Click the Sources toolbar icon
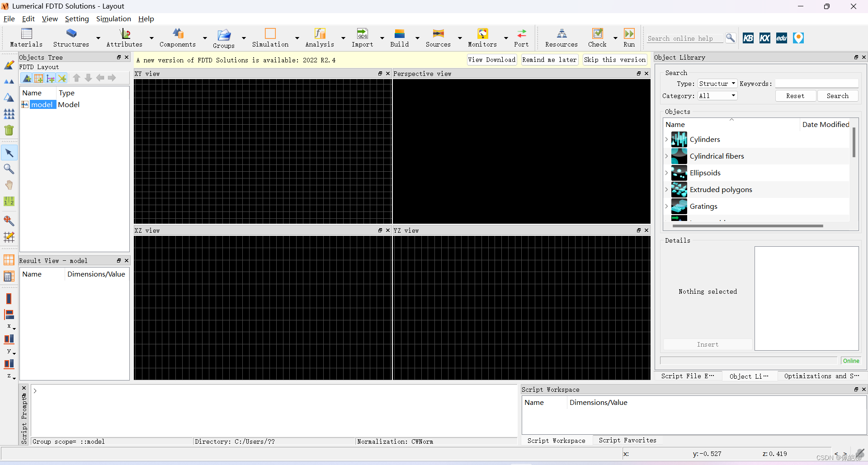This screenshot has height=465, width=868. click(x=438, y=33)
